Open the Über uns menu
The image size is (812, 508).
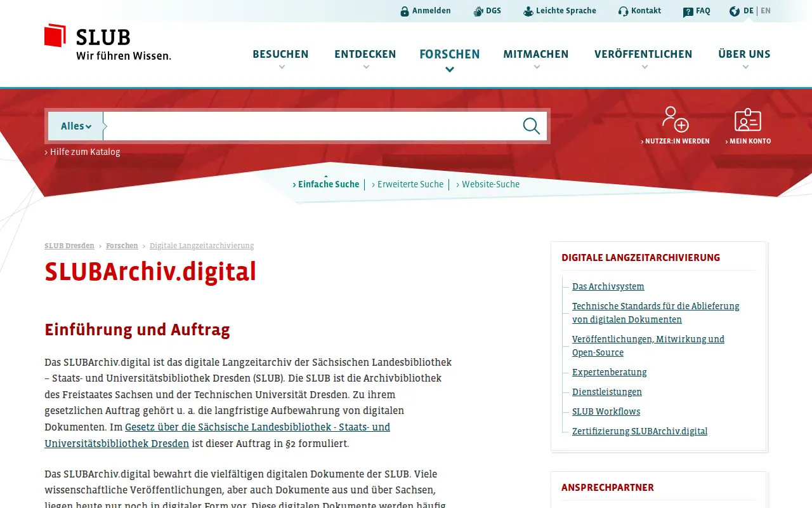coord(744,55)
